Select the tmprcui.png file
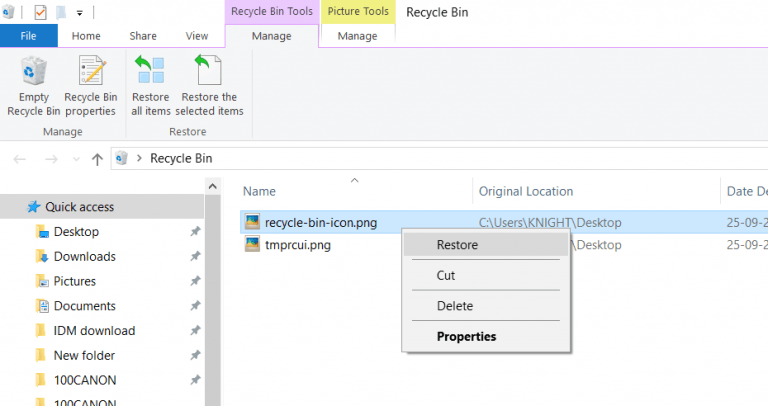 pos(298,245)
